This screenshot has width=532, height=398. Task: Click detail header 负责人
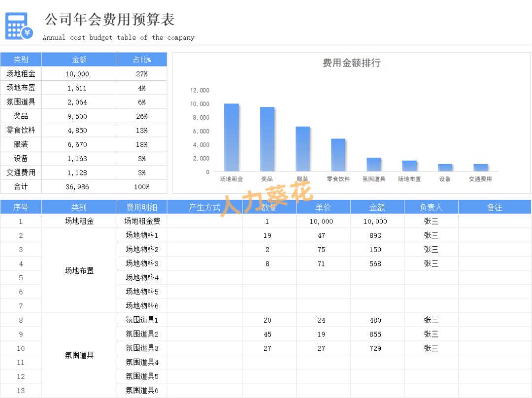click(x=431, y=207)
